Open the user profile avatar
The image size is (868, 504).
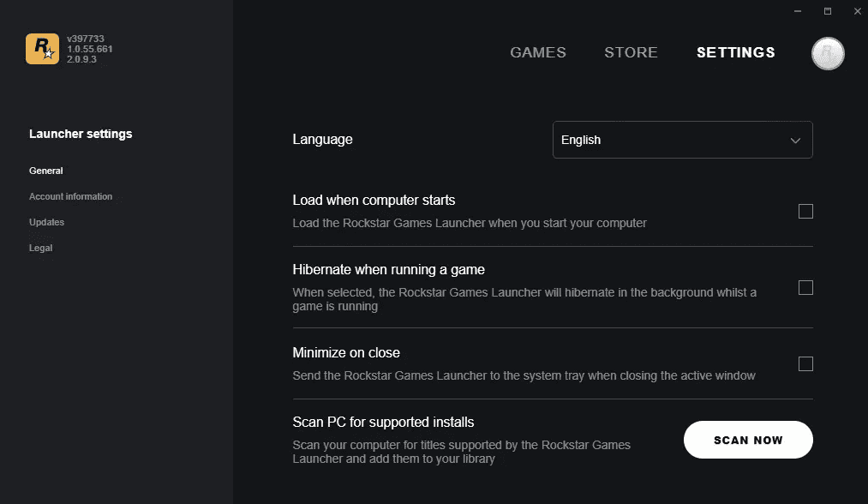[828, 53]
